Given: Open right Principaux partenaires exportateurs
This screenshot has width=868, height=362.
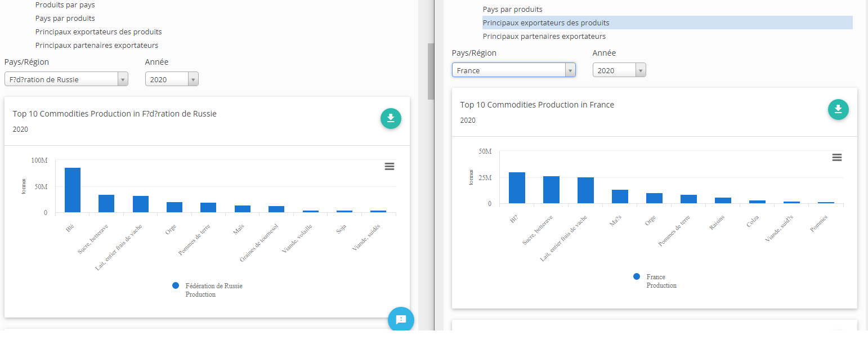Looking at the screenshot, I should click(x=544, y=36).
